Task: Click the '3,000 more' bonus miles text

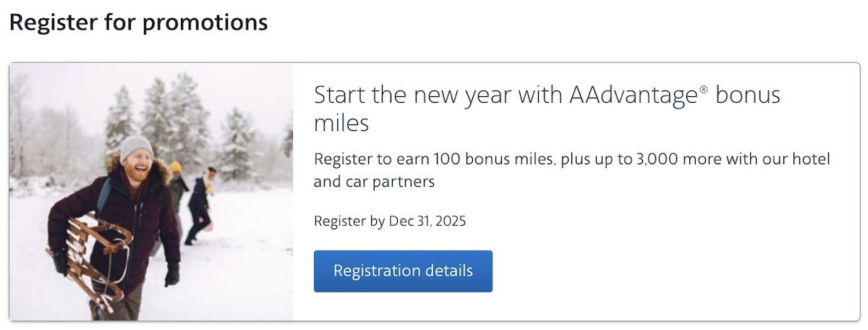Action: [x=672, y=159]
